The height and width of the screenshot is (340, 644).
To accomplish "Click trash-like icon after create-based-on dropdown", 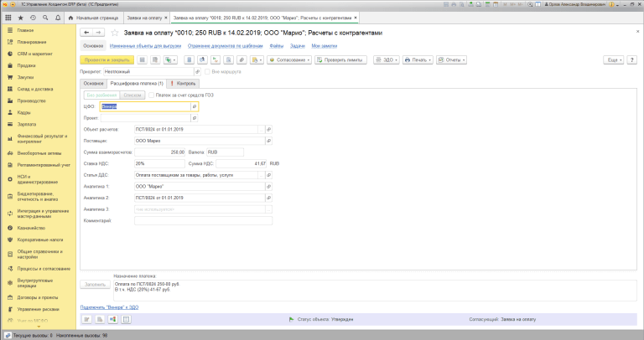I will point(189,60).
